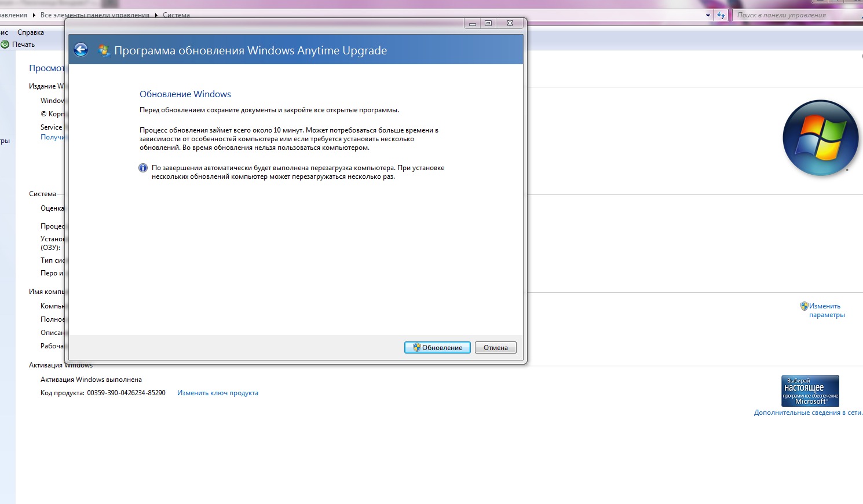Image resolution: width=863 pixels, height=504 pixels.
Task: Maximize the Anytime Upgrade dialog
Action: click(x=488, y=23)
